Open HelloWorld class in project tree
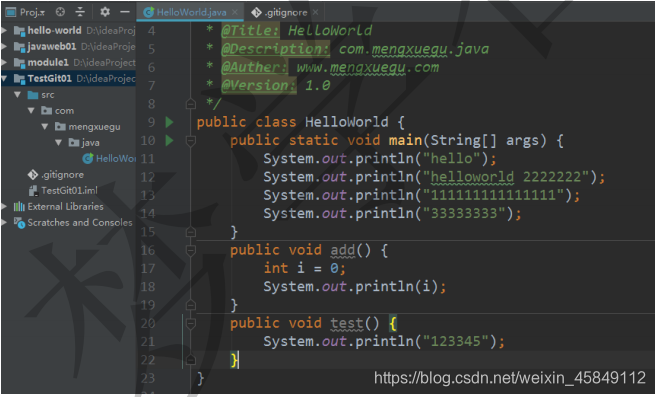The width and height of the screenshot is (656, 397). [x=115, y=159]
